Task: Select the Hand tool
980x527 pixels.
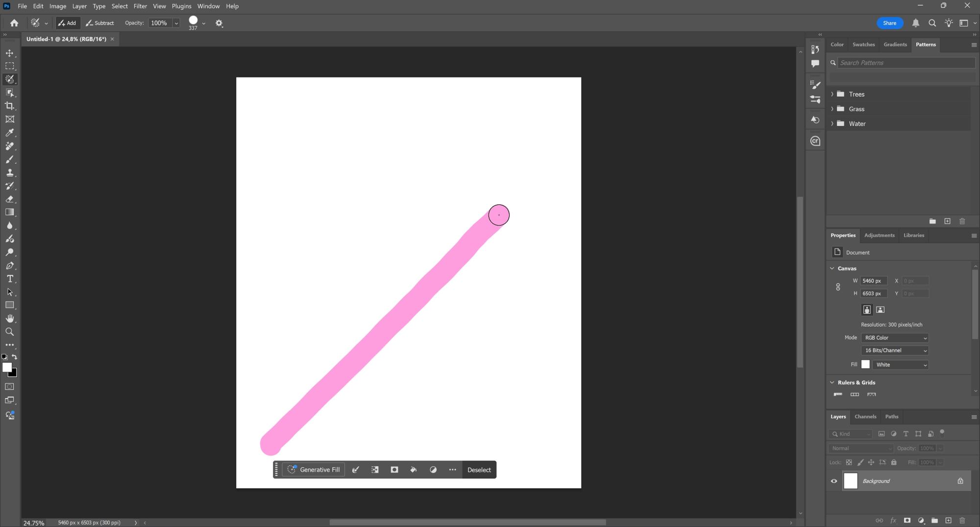Action: point(10,319)
